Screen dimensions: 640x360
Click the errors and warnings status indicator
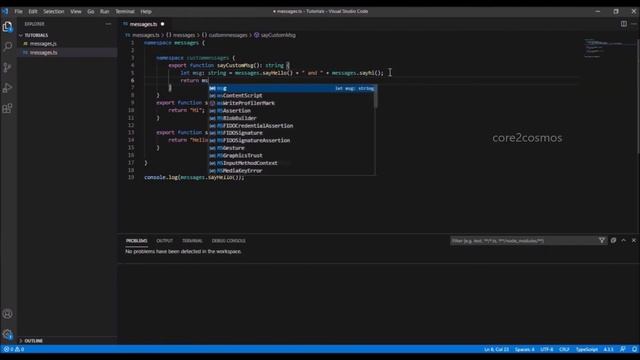[13, 349]
